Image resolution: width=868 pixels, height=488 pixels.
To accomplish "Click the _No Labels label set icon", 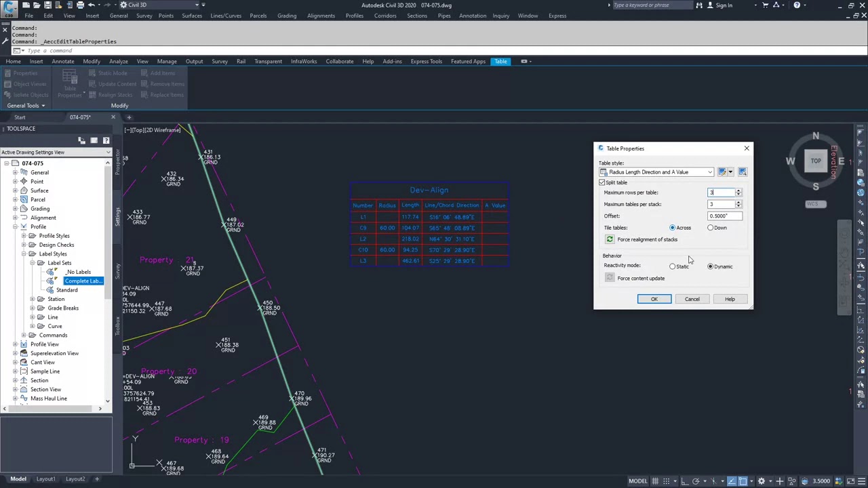I will click(51, 272).
